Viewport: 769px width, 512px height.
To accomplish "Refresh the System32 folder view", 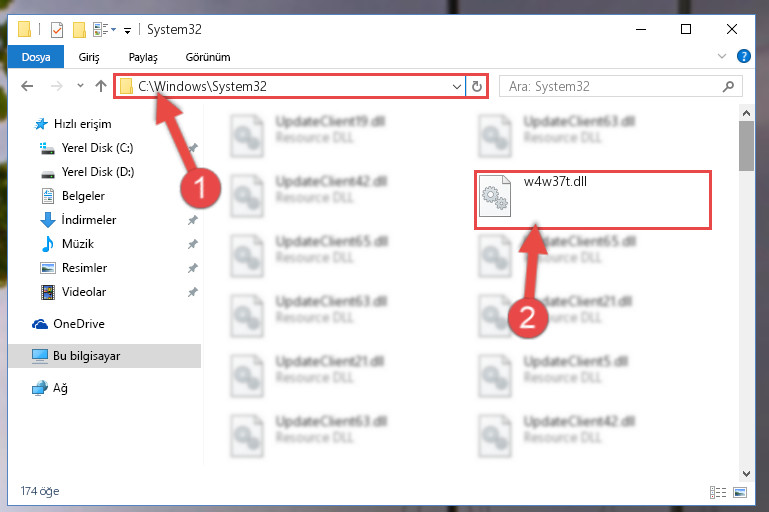I will (477, 87).
